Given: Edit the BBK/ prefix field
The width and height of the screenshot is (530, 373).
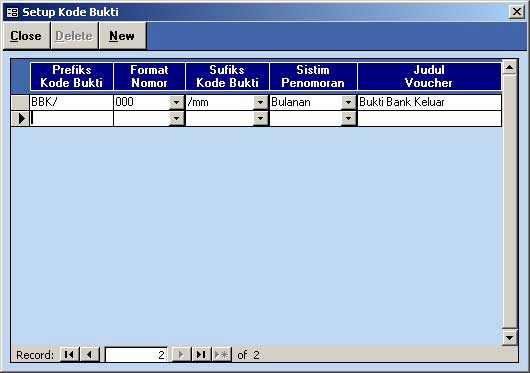Looking at the screenshot, I should click(x=71, y=102).
